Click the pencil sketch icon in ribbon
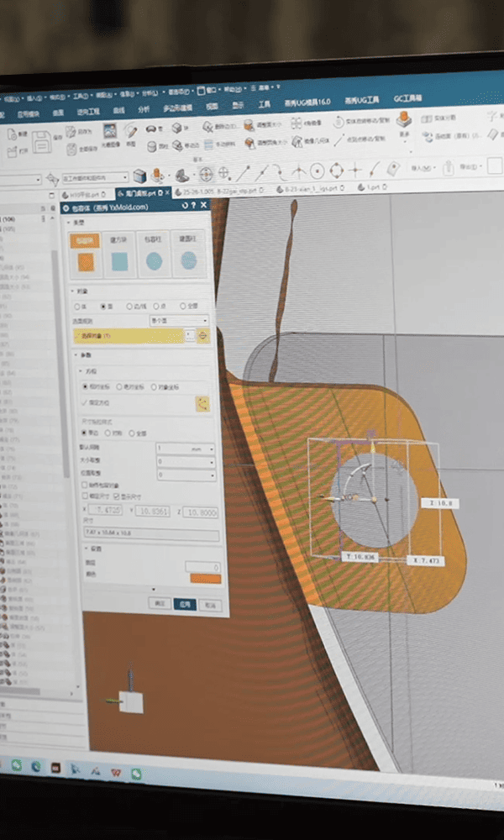This screenshot has height=840, width=504. tap(131, 131)
